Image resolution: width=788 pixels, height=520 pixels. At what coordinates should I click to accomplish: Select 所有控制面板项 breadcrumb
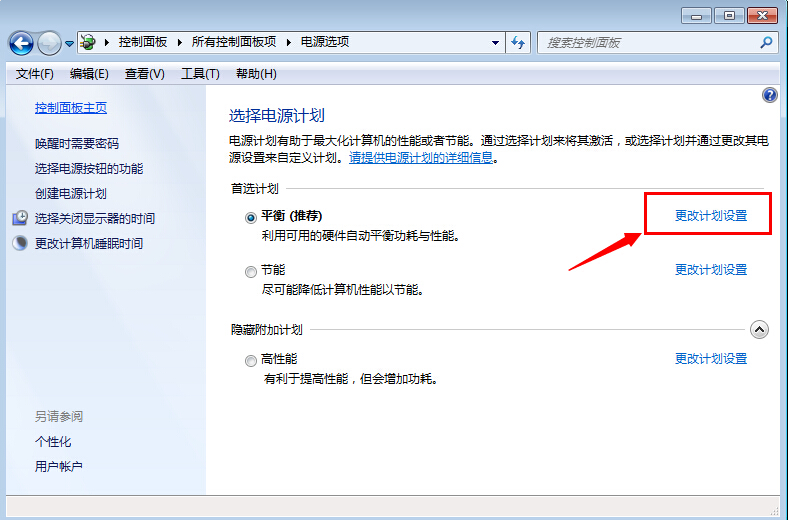point(234,42)
